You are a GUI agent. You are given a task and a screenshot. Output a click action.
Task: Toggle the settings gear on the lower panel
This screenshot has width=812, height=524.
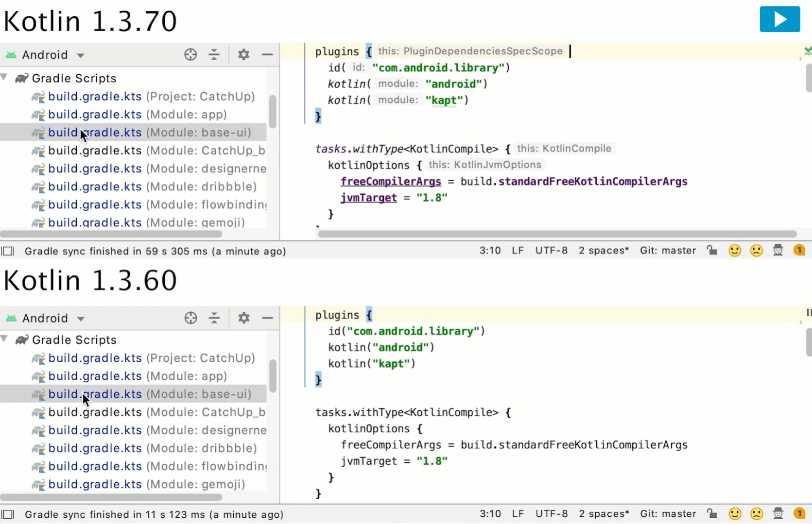(243, 318)
